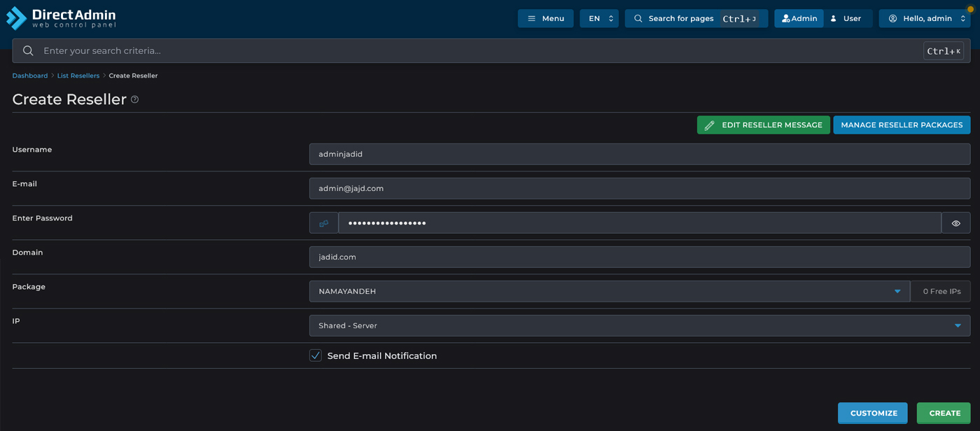The height and width of the screenshot is (431, 980).
Task: Expand the Hello, admin account menu
Action: (x=924, y=19)
